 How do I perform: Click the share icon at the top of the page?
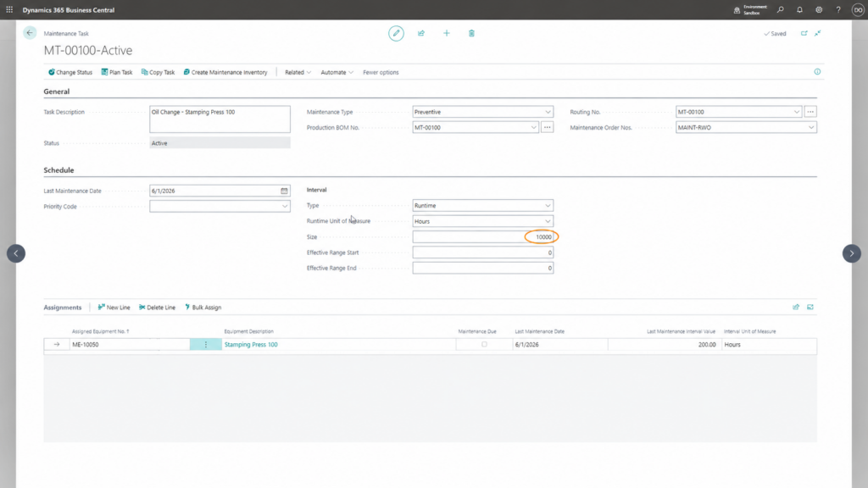[x=421, y=33]
